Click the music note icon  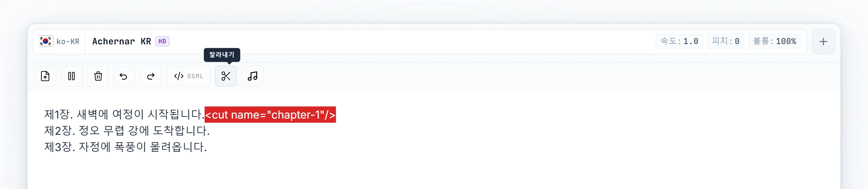point(252,76)
